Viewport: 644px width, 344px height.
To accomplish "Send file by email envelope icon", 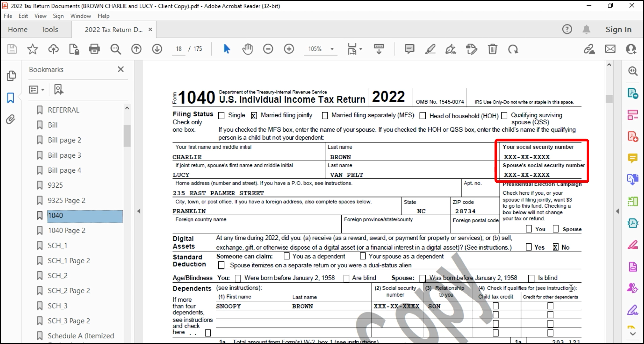I will [x=610, y=49].
